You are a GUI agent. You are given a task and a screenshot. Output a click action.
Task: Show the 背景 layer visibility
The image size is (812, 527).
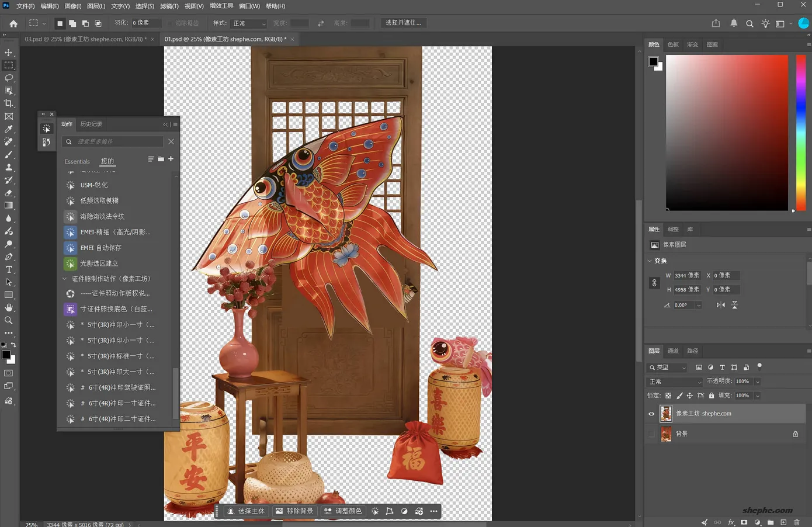click(651, 434)
